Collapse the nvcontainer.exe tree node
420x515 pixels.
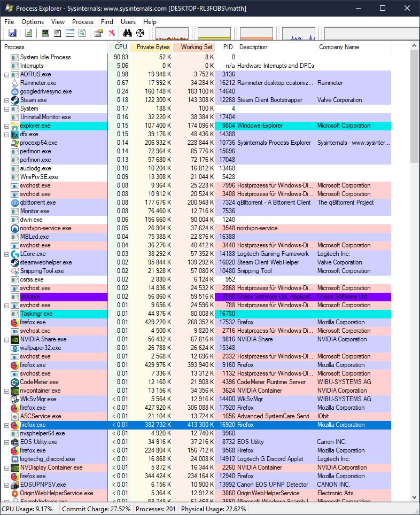[x=6, y=390]
